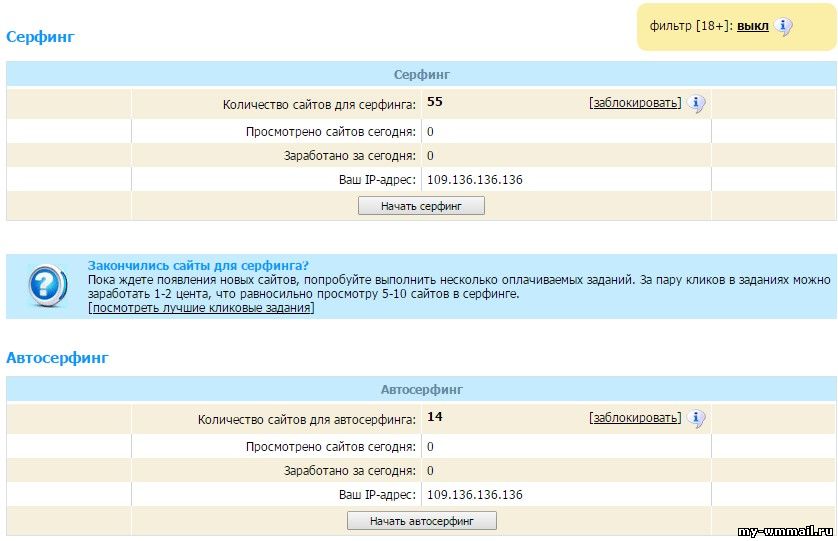Open info icon in surfing sites count row

click(x=696, y=103)
